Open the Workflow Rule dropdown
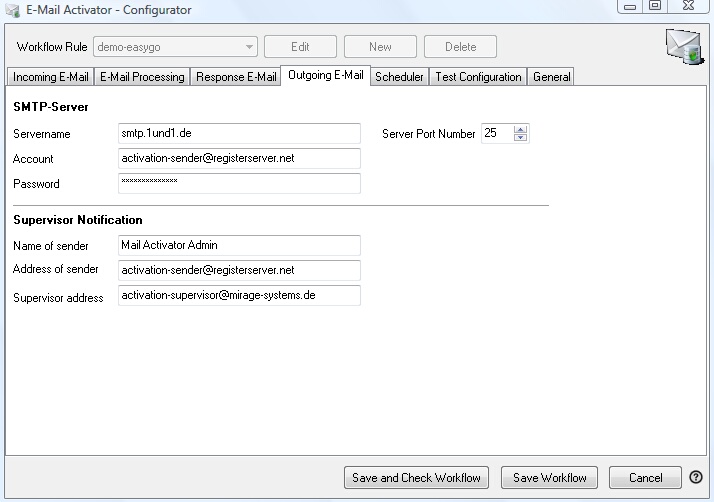Image resolution: width=714 pixels, height=502 pixels. 249,47
